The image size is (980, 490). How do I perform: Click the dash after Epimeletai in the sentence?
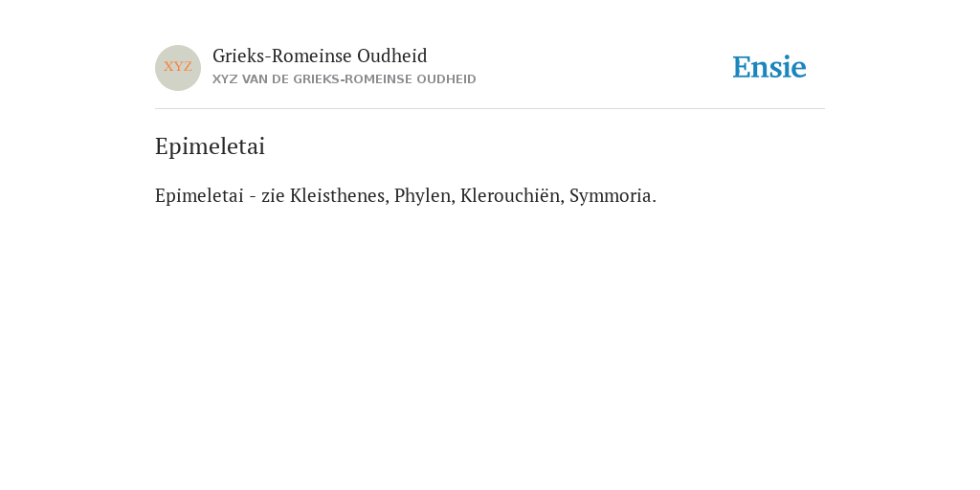click(253, 197)
